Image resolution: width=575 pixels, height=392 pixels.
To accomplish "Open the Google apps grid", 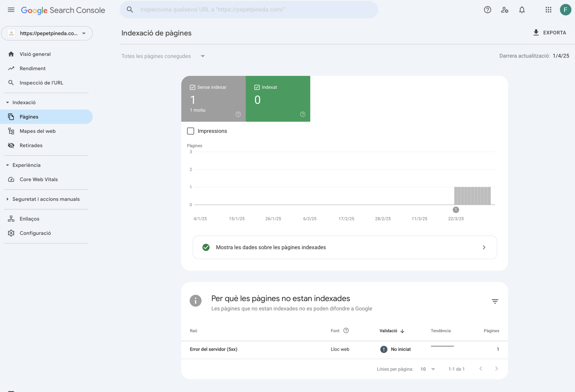I will coord(548,10).
